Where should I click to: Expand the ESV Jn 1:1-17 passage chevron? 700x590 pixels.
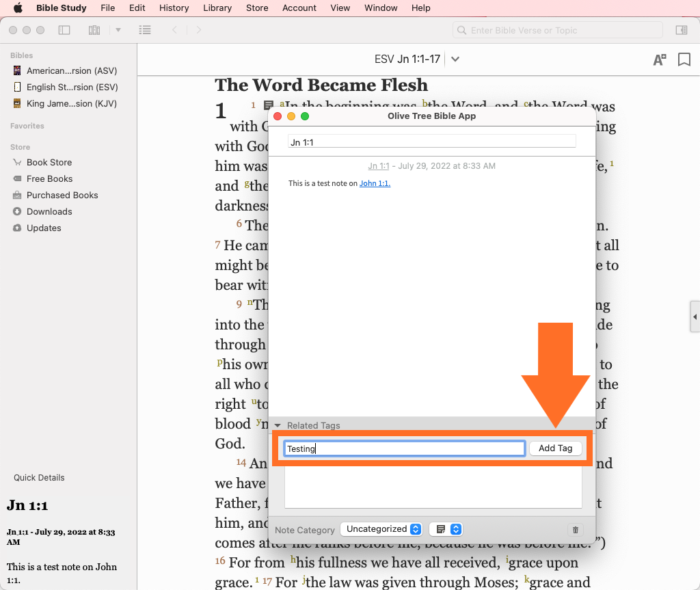point(455,59)
